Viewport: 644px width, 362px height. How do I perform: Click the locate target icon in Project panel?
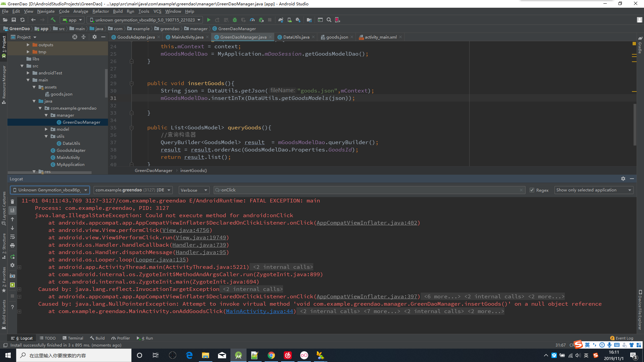pos(75,37)
